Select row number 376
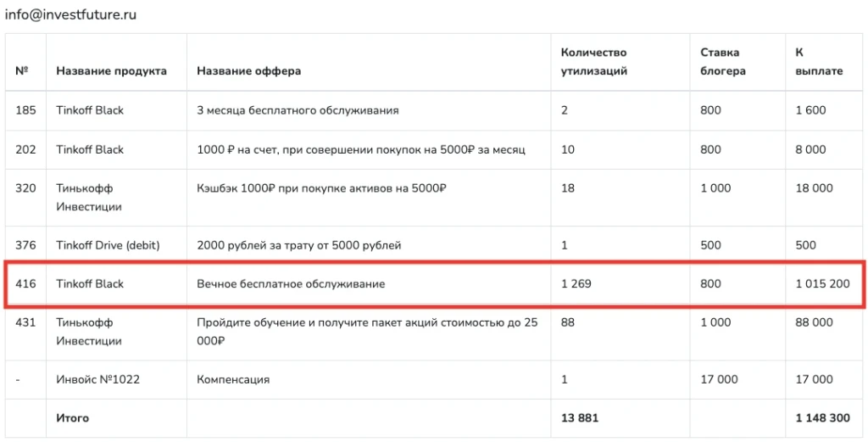The width and height of the screenshot is (868, 442). point(25,245)
